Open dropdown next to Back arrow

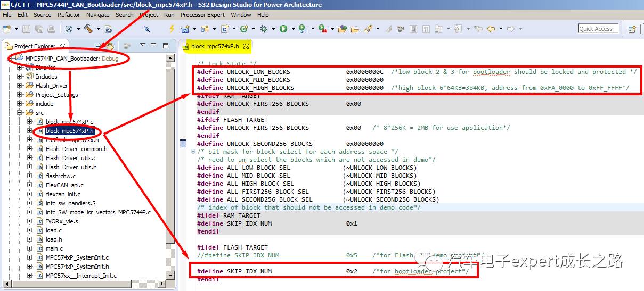[501, 29]
